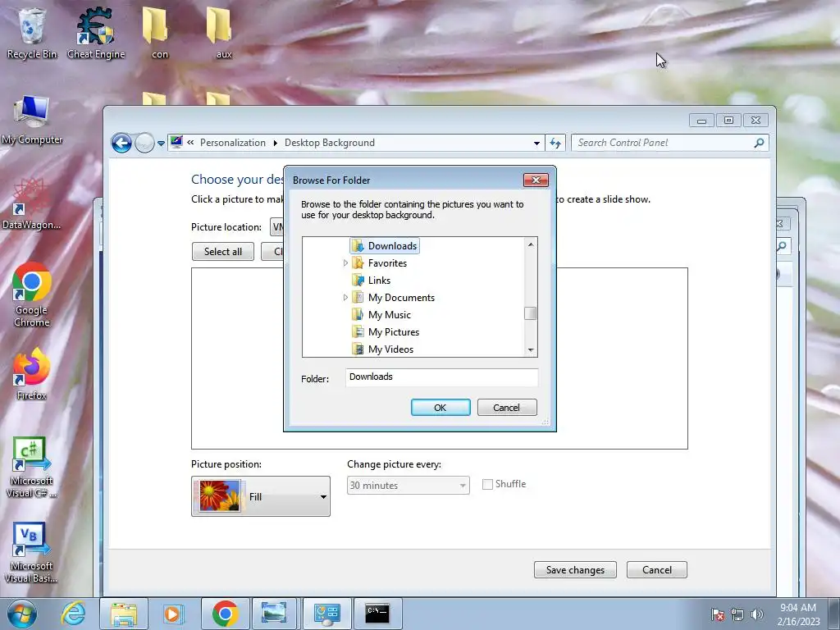Click Desktop Background breadcrumb segment
Screen dimensions: 840x630
(x=330, y=143)
